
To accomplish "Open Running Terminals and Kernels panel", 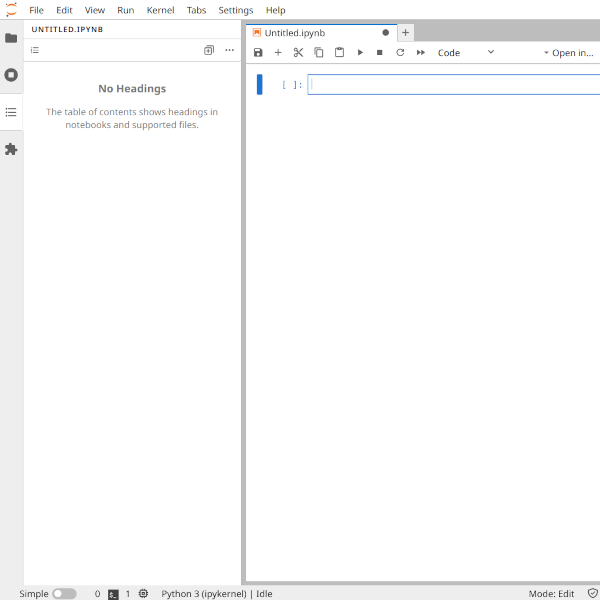I will (x=11, y=75).
